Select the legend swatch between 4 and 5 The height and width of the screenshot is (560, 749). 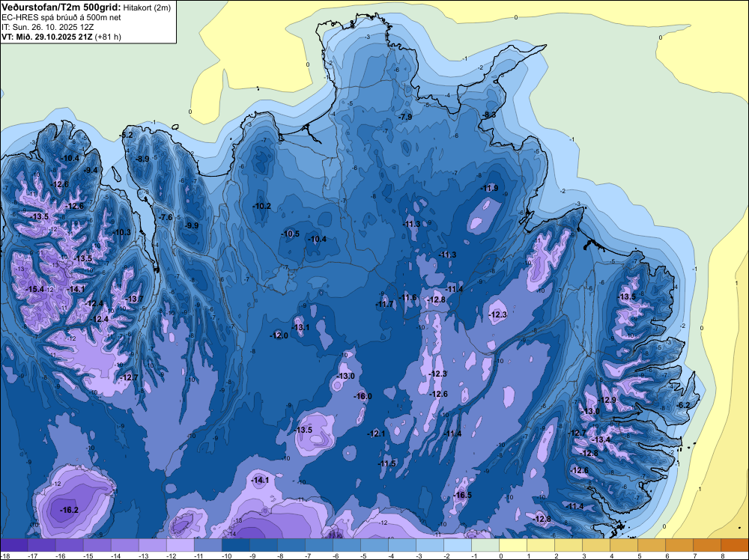pos(623,545)
